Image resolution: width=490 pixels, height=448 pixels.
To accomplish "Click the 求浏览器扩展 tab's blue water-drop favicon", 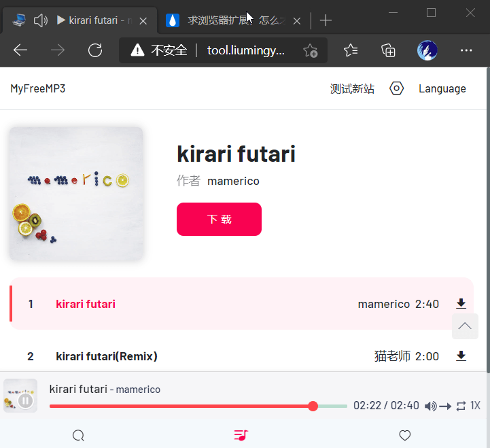I will (x=172, y=20).
